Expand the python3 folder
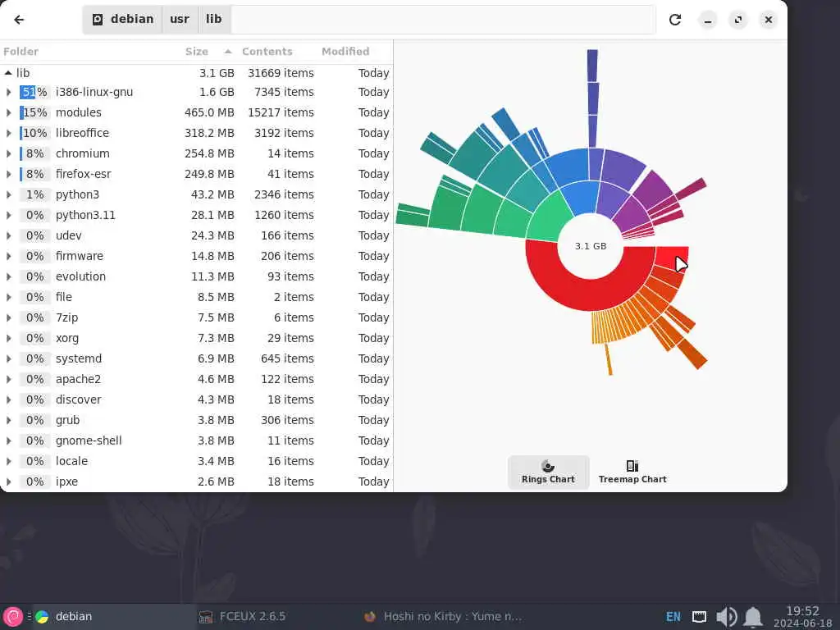Viewport: 840px width, 630px height. click(8, 194)
